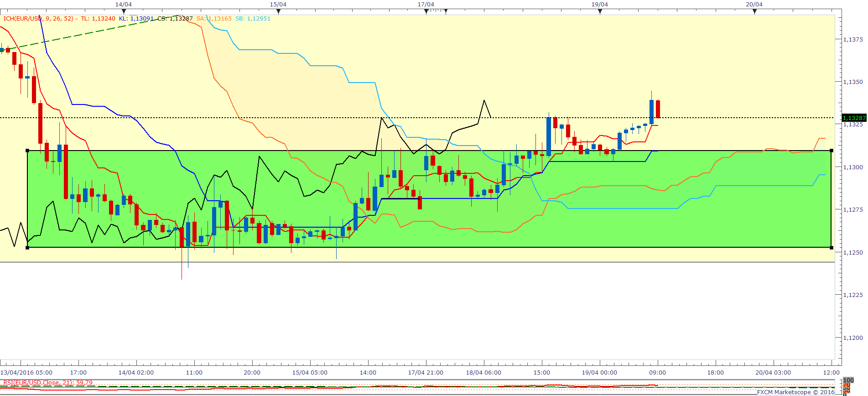Click the 19/04 00:00 time axis label

599,373
